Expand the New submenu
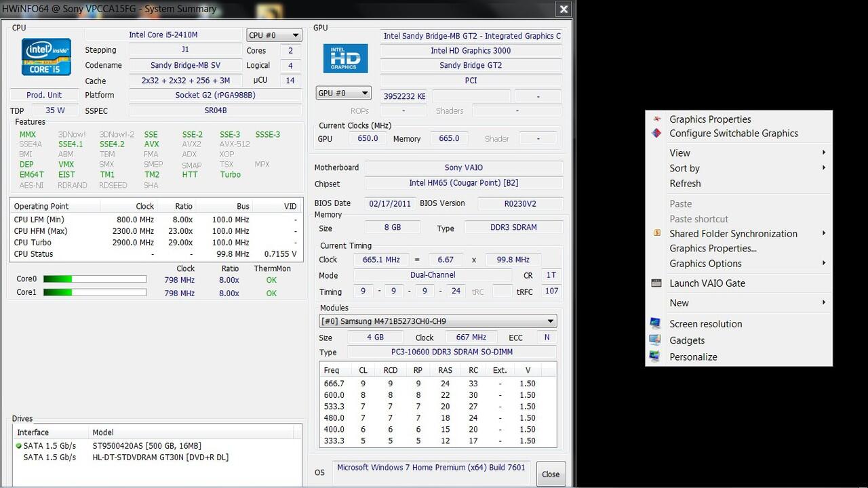The image size is (868, 488). point(739,302)
